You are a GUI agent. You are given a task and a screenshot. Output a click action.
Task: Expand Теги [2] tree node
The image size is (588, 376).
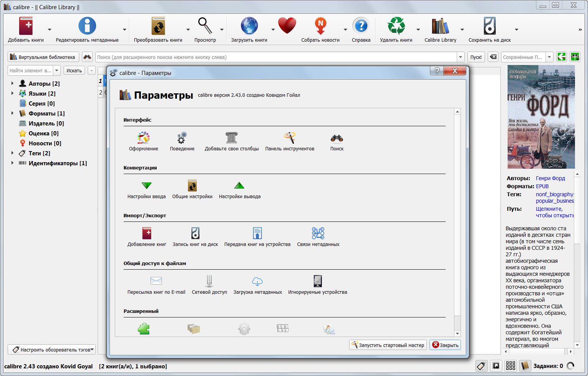tap(12, 153)
